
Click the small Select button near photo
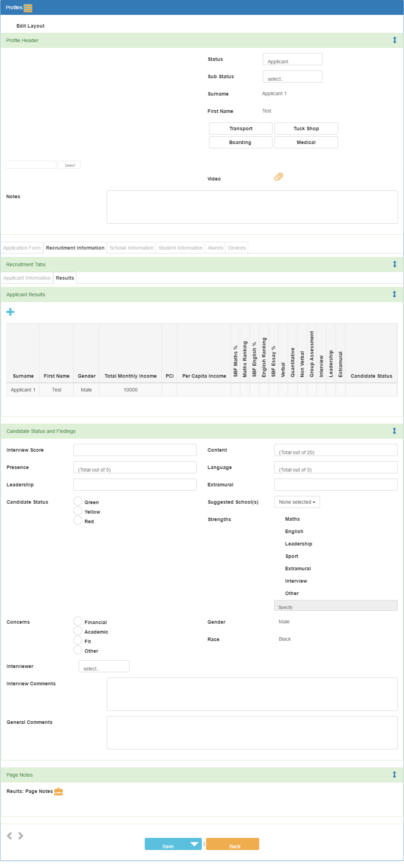point(69,165)
